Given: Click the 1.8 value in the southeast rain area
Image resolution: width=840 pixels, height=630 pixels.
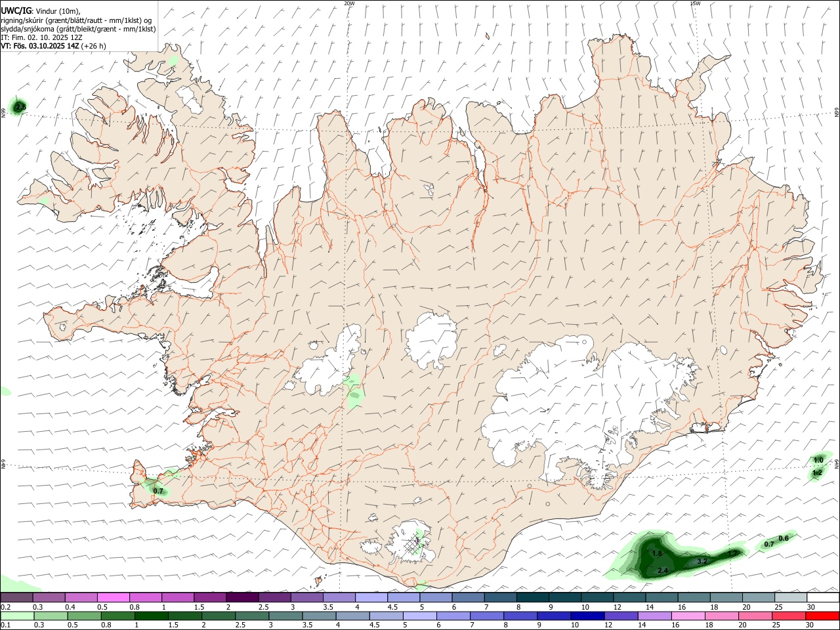Looking at the screenshot, I should (657, 554).
